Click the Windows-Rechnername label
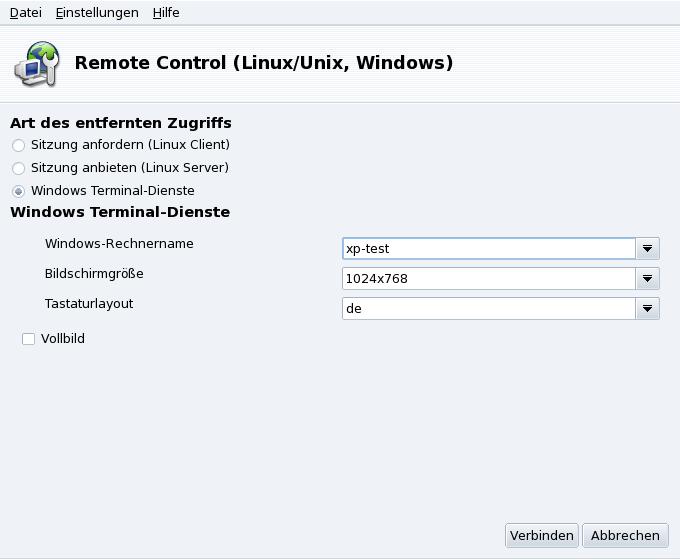This screenshot has width=680, height=560. tap(119, 243)
